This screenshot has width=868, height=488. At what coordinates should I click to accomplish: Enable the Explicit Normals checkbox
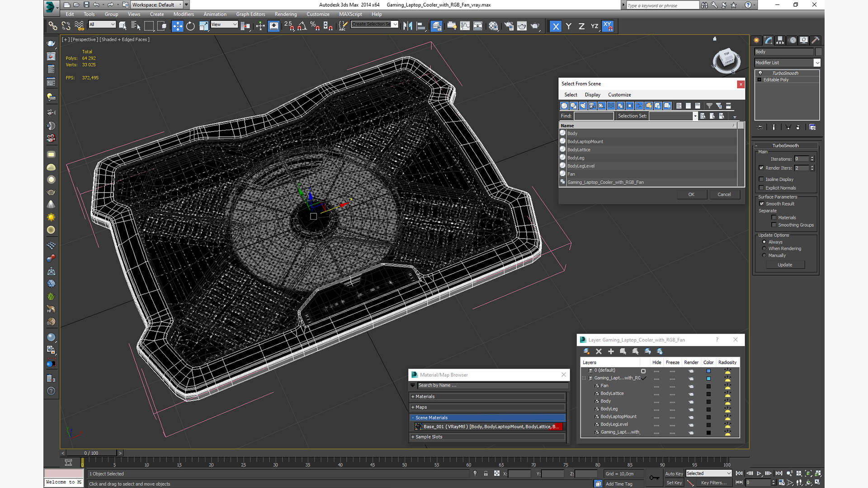point(762,188)
